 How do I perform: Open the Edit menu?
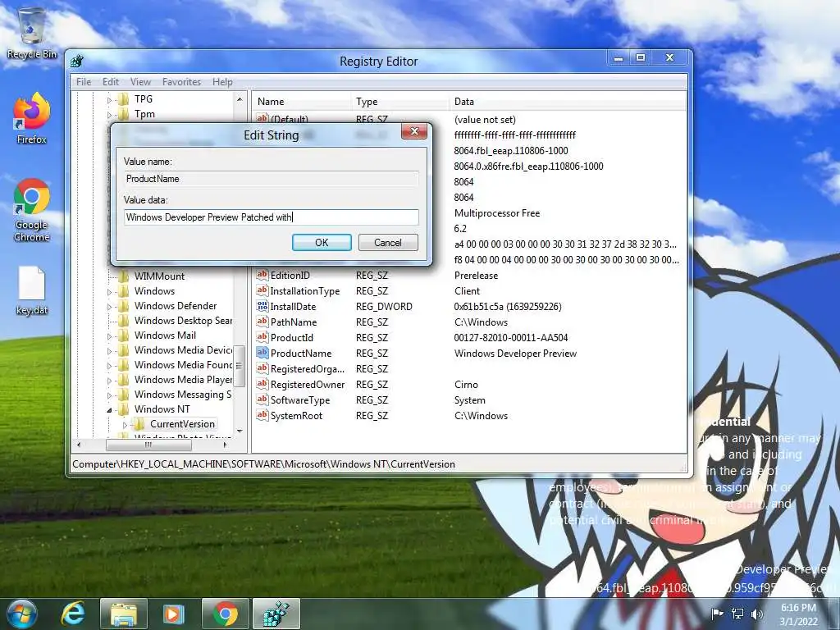111,82
